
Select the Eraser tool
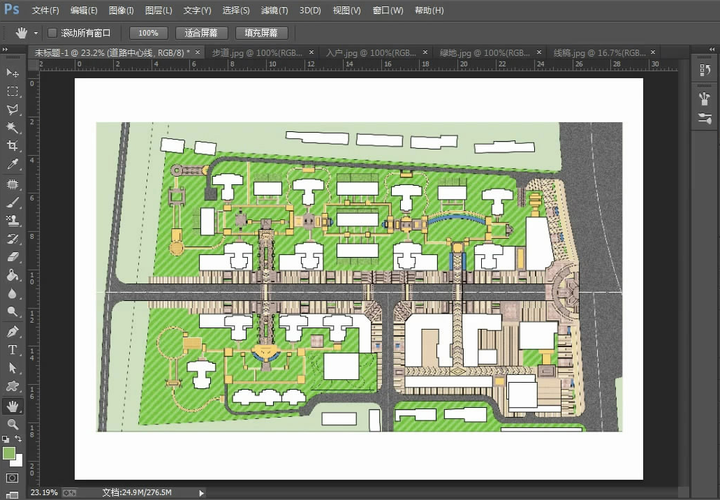(x=12, y=257)
